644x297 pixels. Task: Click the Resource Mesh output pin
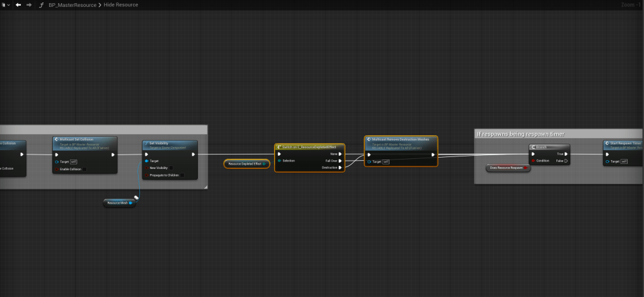131,203
